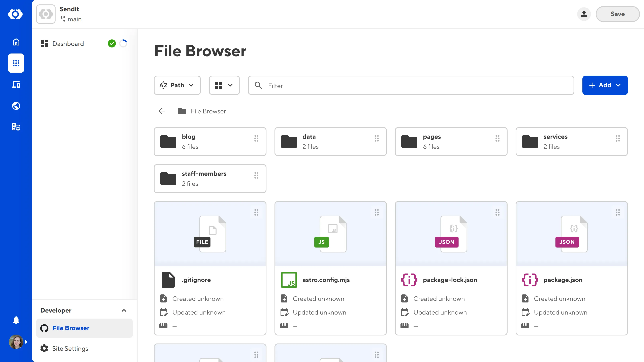The image size is (644, 362).
Task: Open the Path sort order dropdown
Action: click(177, 85)
